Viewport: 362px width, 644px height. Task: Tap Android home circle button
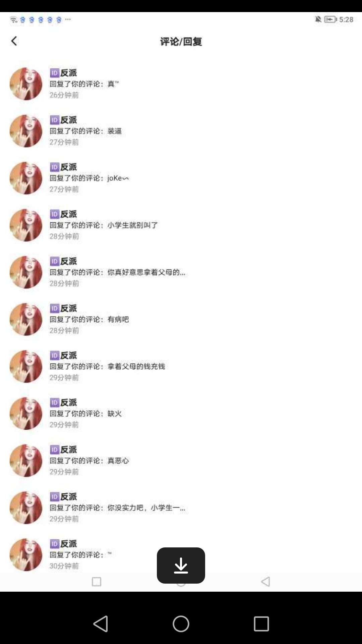tap(181, 624)
